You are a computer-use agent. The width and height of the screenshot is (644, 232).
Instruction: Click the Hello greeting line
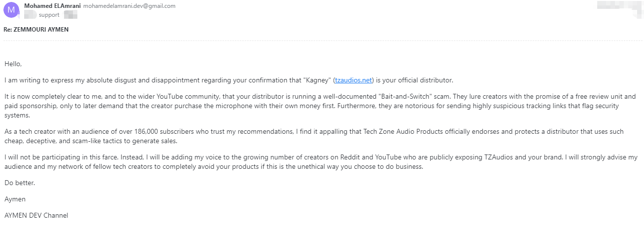(13, 64)
